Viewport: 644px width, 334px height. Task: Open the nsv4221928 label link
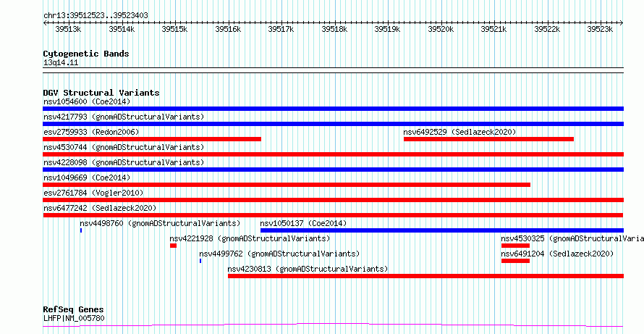[x=250, y=238]
